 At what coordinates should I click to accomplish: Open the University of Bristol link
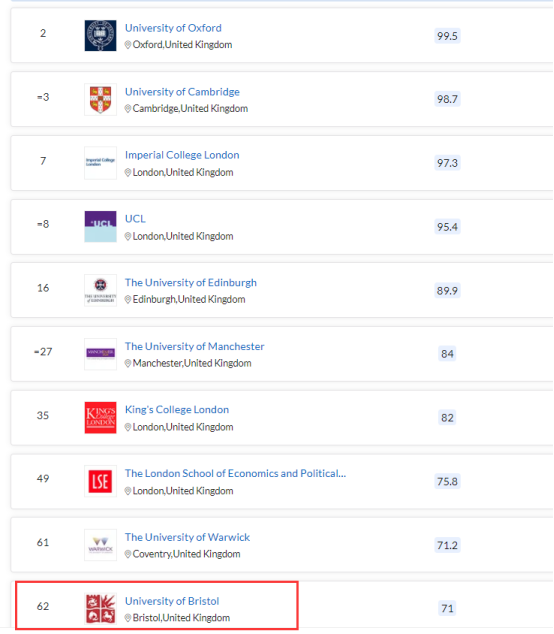point(172,601)
